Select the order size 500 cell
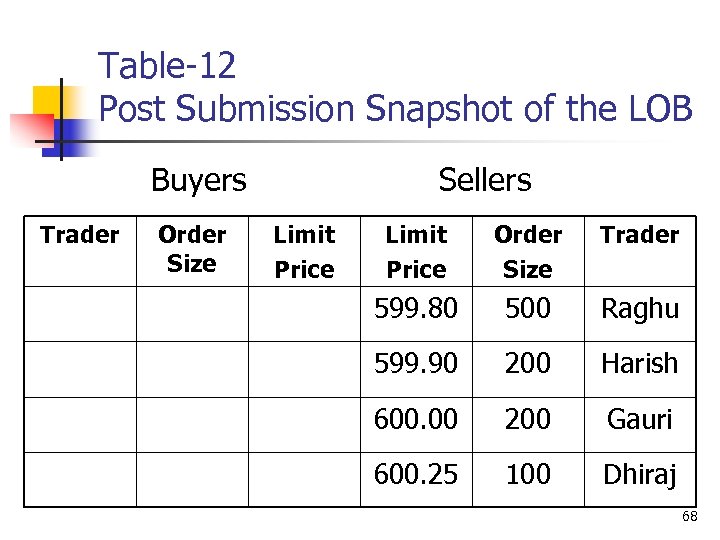 pos(528,309)
